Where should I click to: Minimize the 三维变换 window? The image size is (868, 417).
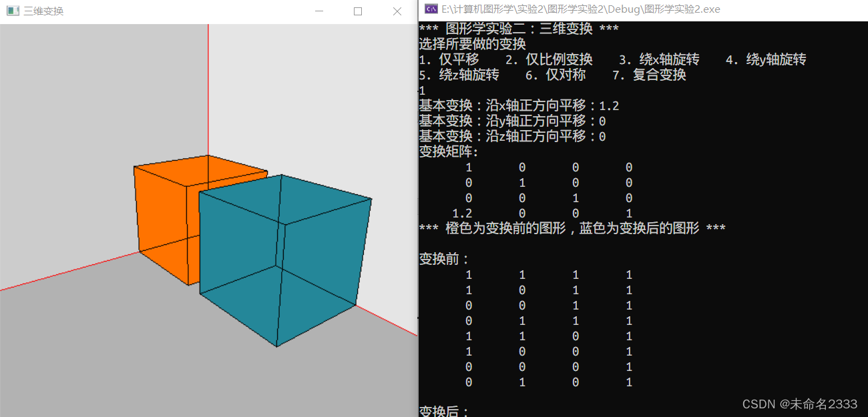pos(319,11)
